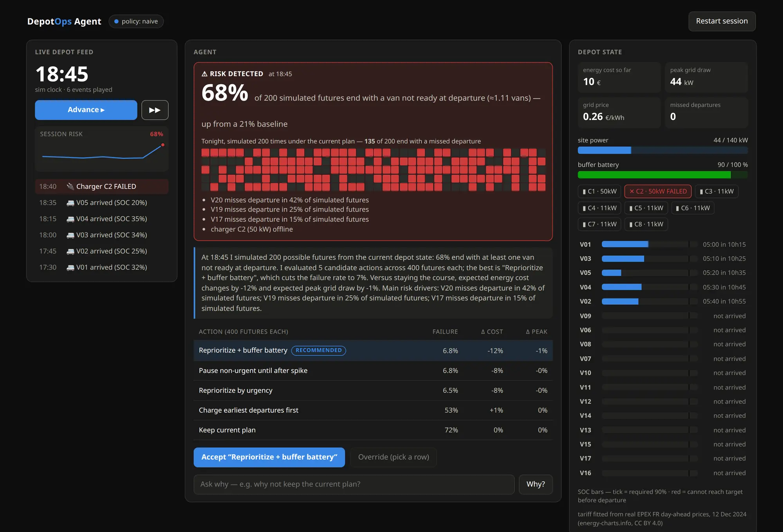Click the peak grid draw 44 kW card
783x532 pixels.
[706, 77]
